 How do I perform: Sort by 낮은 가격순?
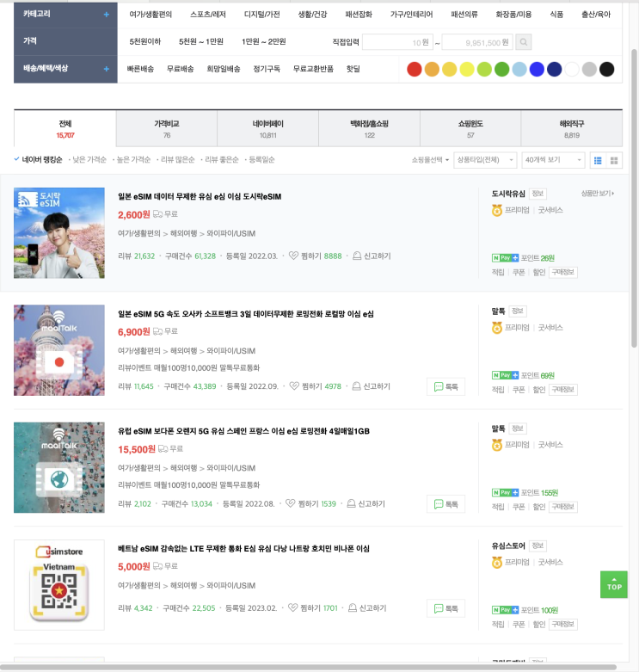pos(89,159)
